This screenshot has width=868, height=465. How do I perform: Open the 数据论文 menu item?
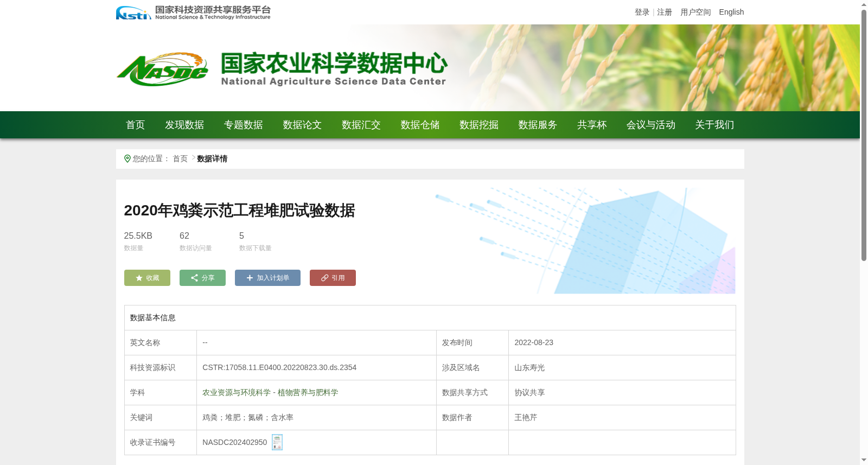click(x=302, y=125)
